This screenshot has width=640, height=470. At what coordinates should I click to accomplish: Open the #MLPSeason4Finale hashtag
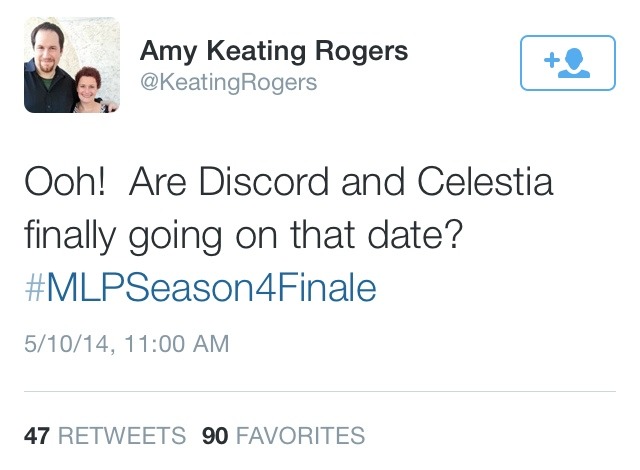pos(200,288)
